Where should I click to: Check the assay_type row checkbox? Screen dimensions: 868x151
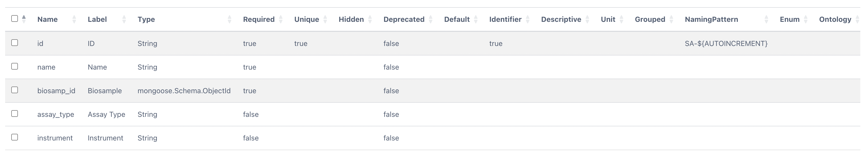(15, 114)
